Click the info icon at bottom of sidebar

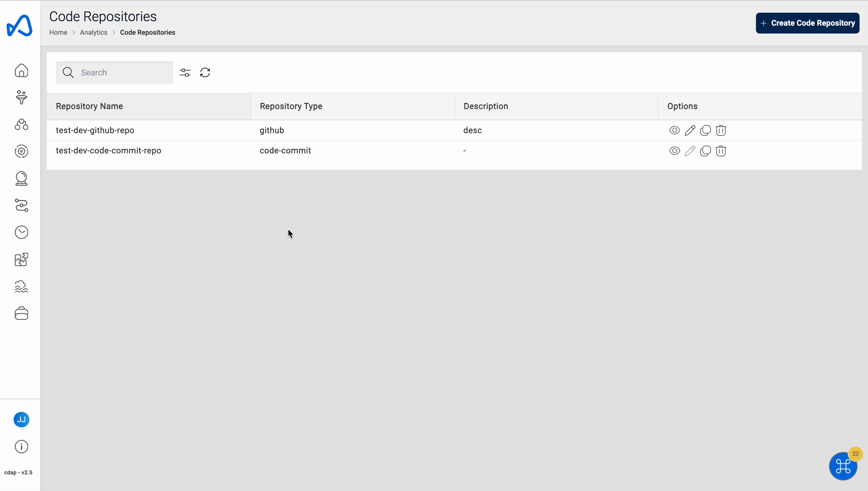[21, 446]
